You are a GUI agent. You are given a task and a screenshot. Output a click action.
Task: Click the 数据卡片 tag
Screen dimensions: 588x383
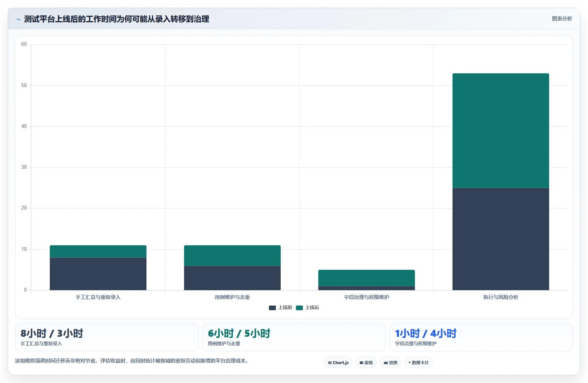tap(418, 363)
